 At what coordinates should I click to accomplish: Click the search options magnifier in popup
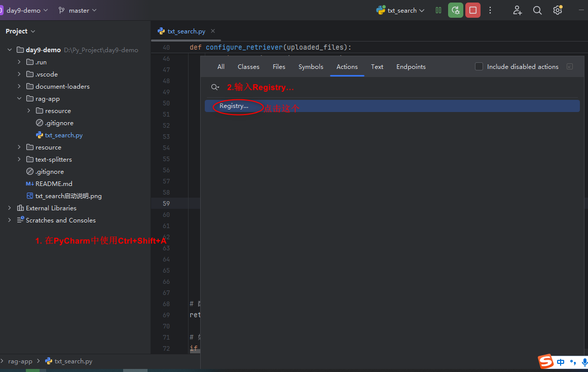[215, 87]
